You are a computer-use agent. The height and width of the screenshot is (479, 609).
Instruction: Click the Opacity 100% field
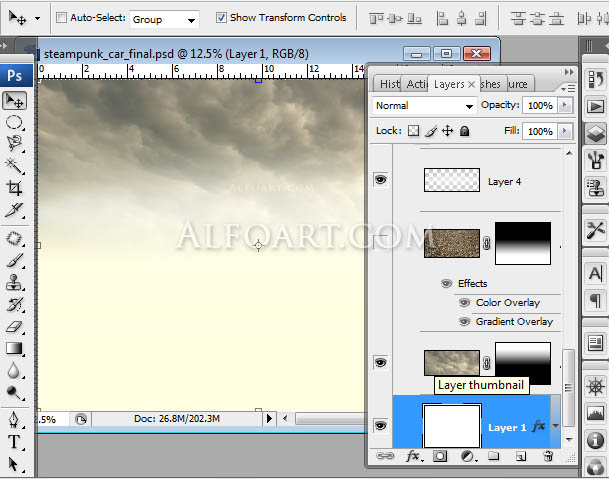(540, 105)
